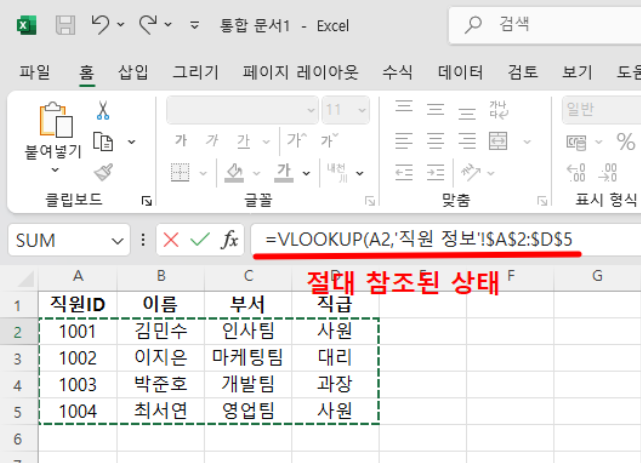Expand the Name Box dropdown showing SUM
The height and width of the screenshot is (463, 641).
pos(119,240)
